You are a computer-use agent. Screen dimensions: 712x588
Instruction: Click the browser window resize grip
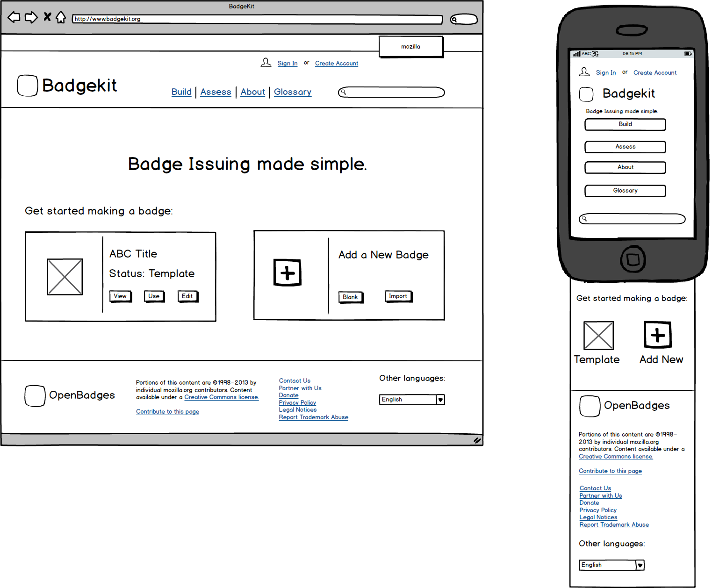(477, 440)
